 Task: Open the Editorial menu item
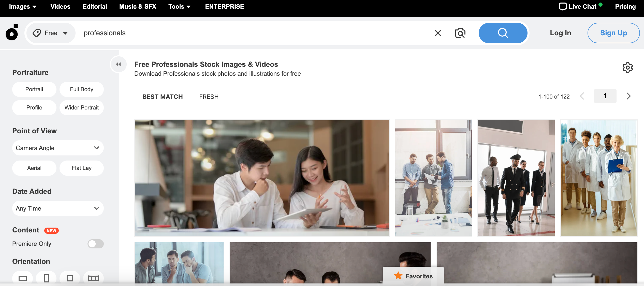pos(95,7)
